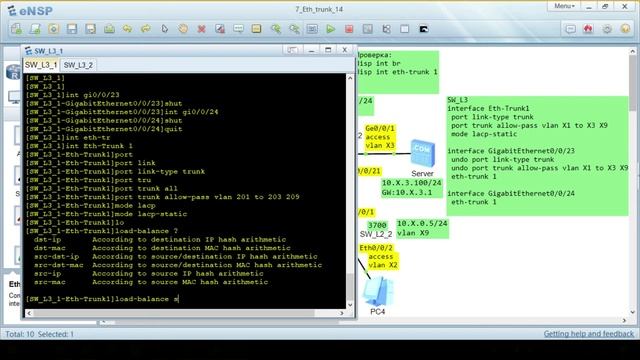Switch to the SW_L3_1 console tab
640x360 pixels.
pyautogui.click(x=41, y=65)
